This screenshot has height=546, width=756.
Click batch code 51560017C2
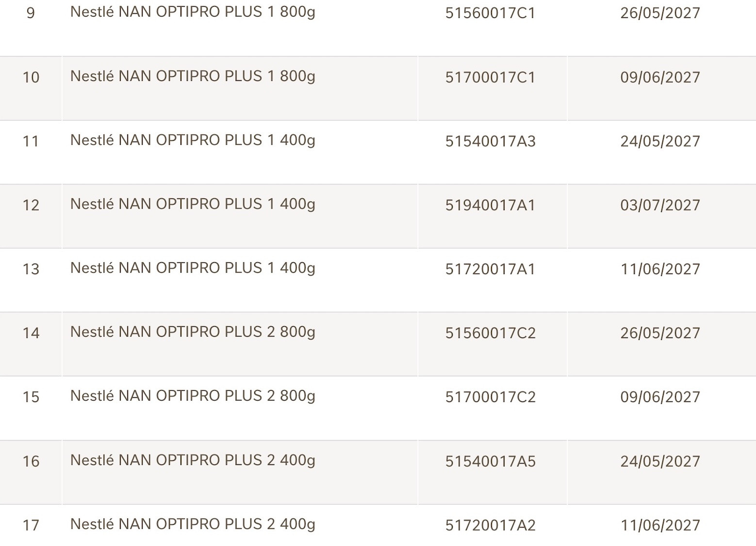[x=490, y=333]
